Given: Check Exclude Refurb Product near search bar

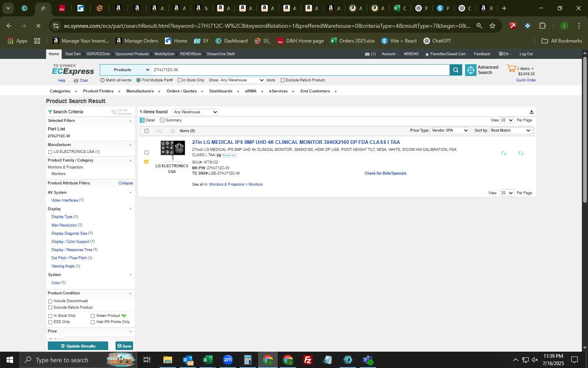Looking at the screenshot, I should pos(282,80).
